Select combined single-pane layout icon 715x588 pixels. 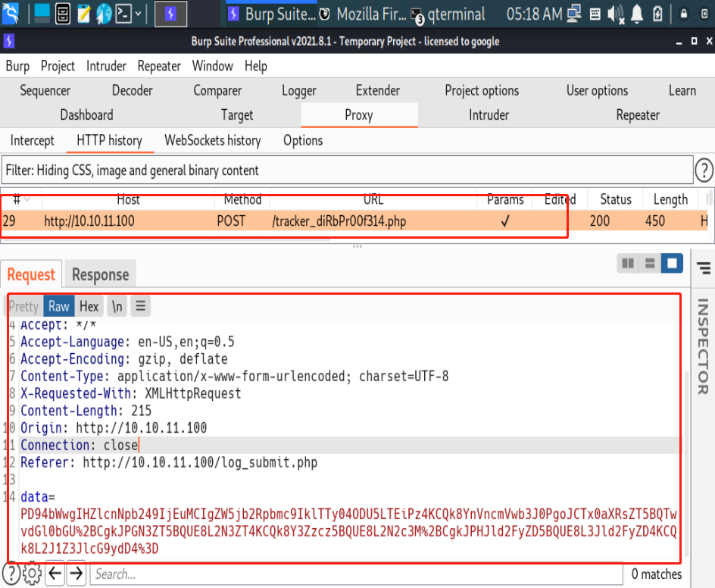tap(672, 263)
